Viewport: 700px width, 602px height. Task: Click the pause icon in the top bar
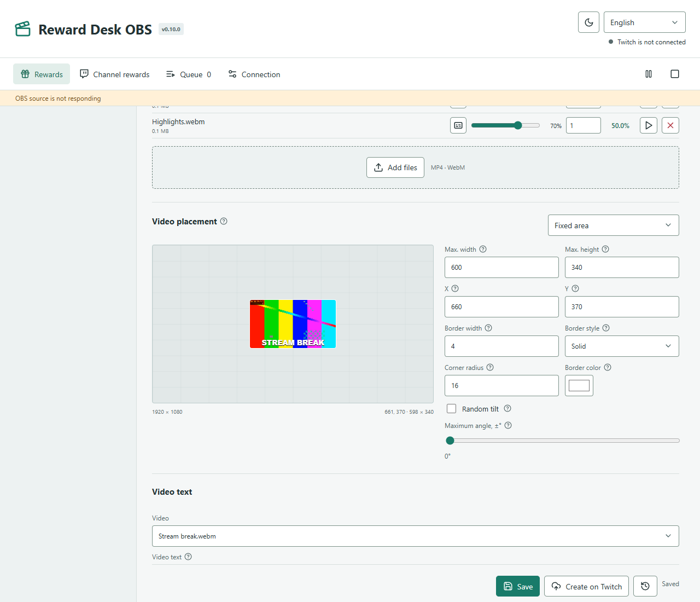649,74
